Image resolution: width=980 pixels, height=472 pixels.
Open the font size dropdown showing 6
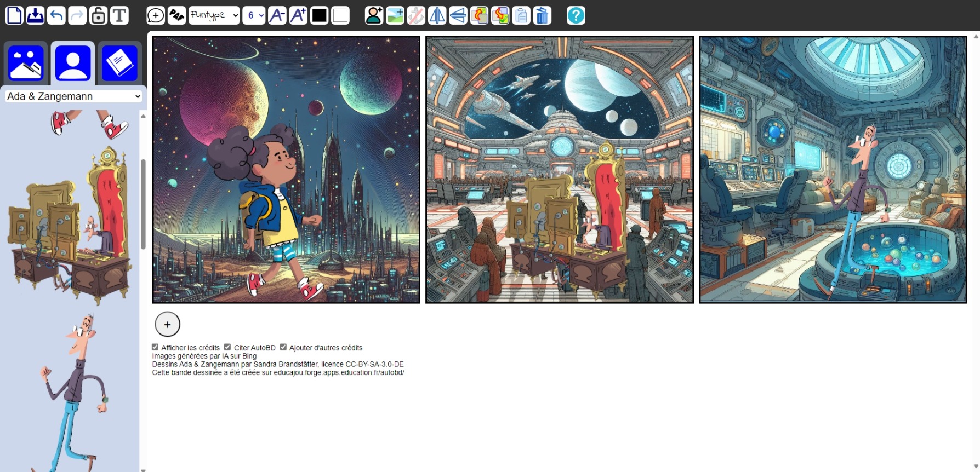(x=253, y=15)
